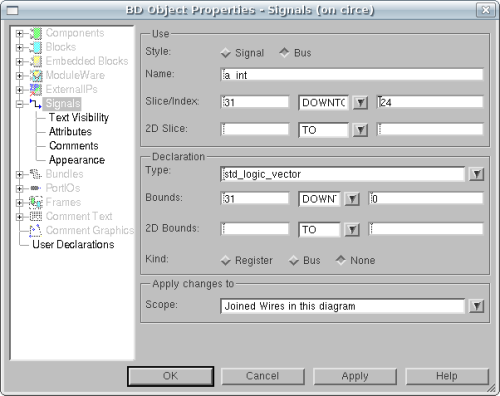The width and height of the screenshot is (500, 396).
Task: Click the Frames tree icon
Action: coord(36,202)
